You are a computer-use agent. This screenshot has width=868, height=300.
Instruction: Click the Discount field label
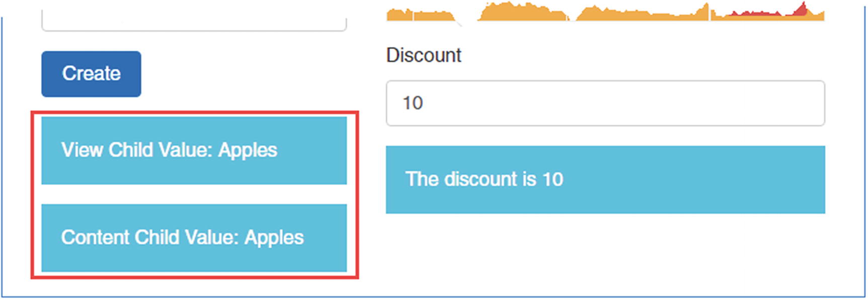423,55
